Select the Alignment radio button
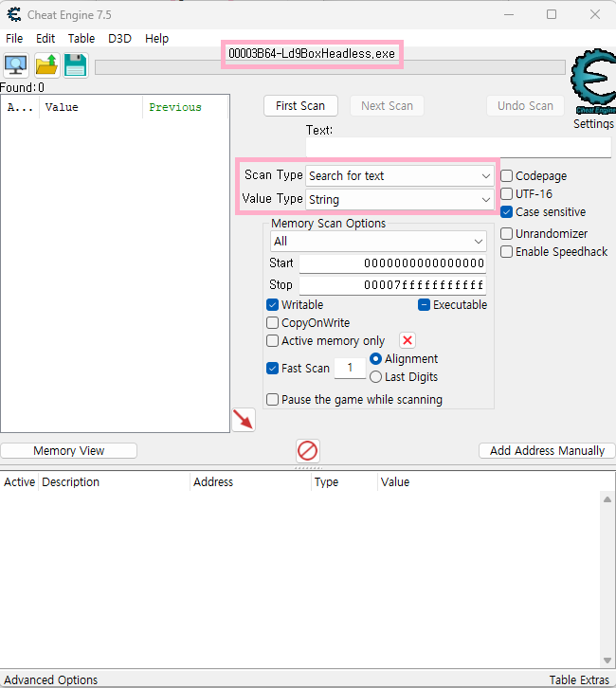This screenshot has width=616, height=688. [375, 359]
